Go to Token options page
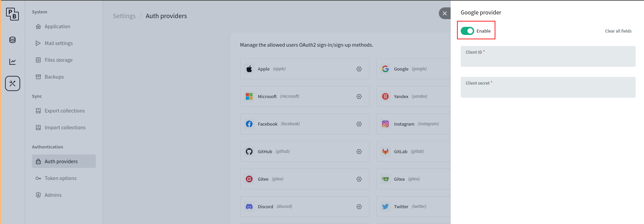 (x=61, y=178)
